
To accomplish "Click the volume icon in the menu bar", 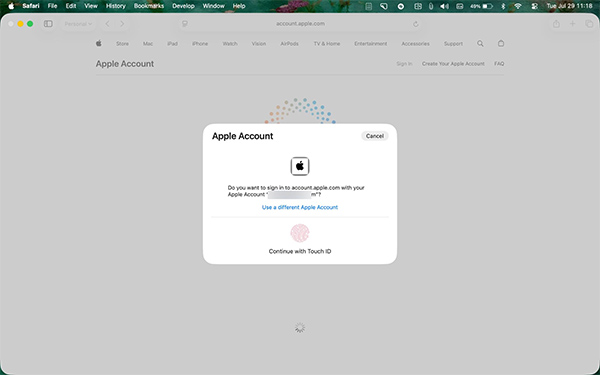I will 444,6.
